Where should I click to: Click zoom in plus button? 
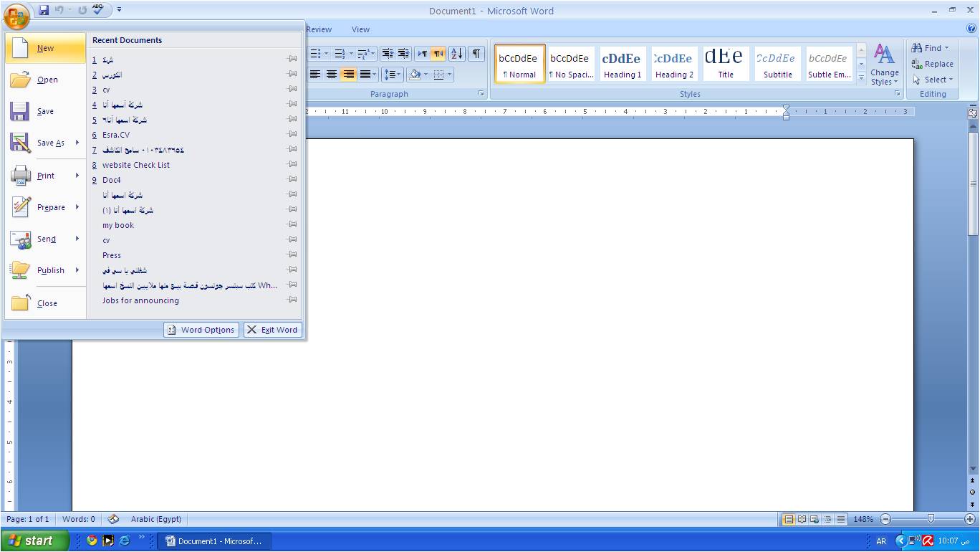pyautogui.click(x=970, y=519)
